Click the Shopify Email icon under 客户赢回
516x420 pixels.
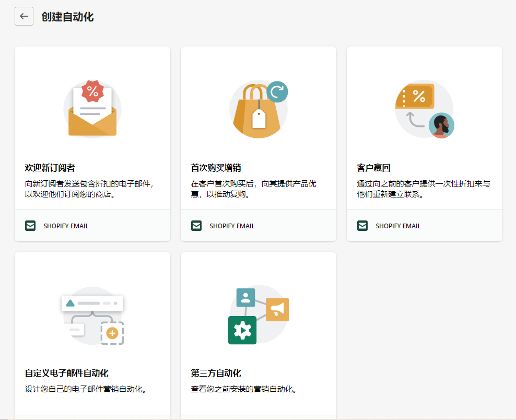(x=362, y=226)
